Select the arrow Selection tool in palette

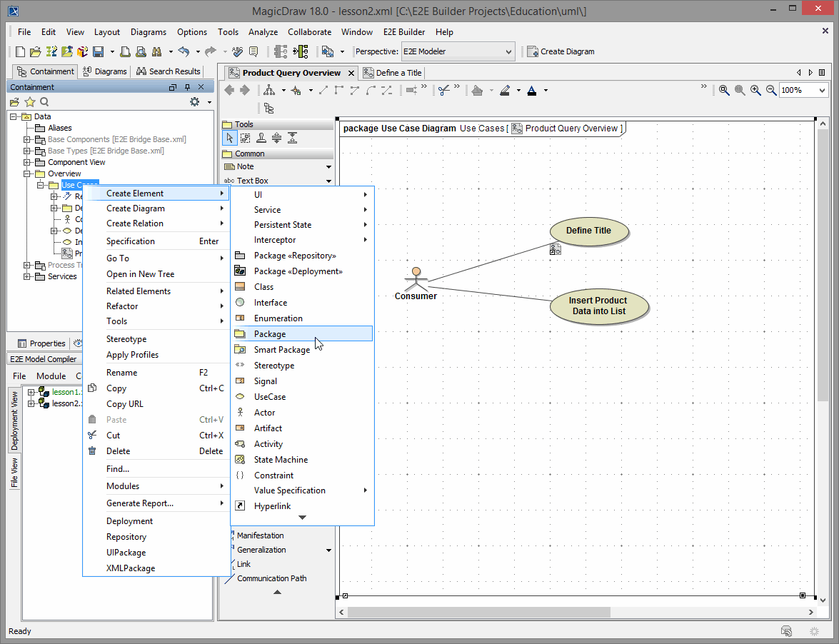(x=229, y=139)
